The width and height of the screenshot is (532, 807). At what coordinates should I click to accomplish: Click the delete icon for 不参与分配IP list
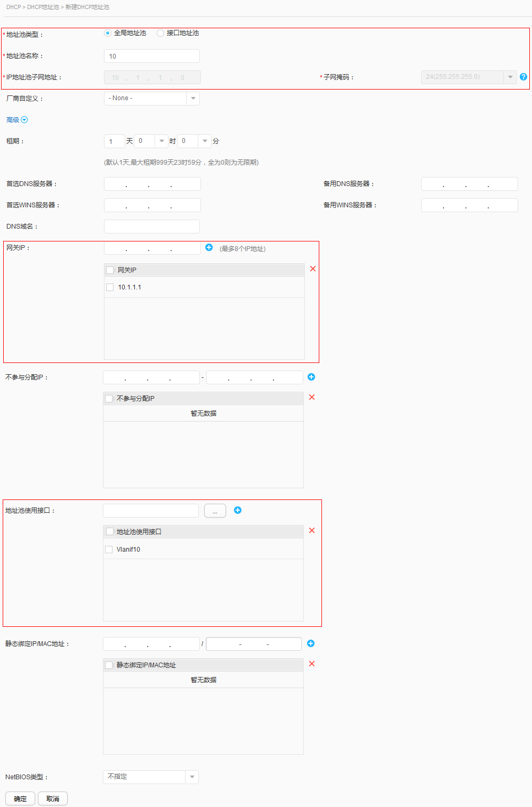312,397
